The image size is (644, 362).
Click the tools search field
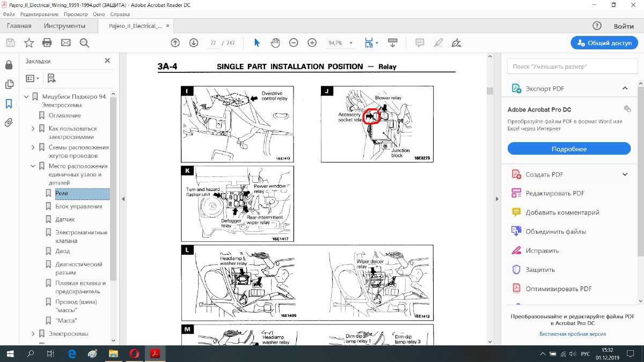click(569, 67)
